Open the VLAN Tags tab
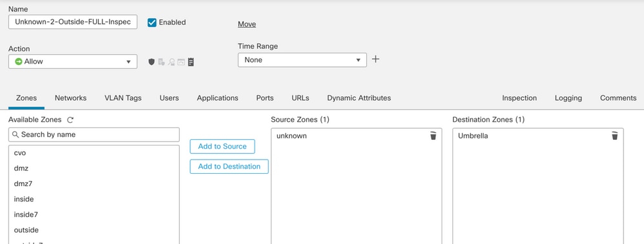 [x=123, y=98]
